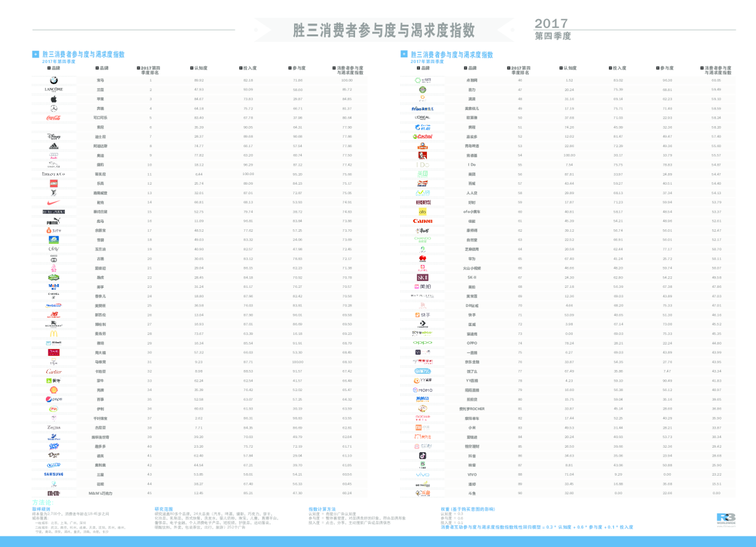
Task: Expand the plus icon above the rank 1–45 table
Action: 36,55
